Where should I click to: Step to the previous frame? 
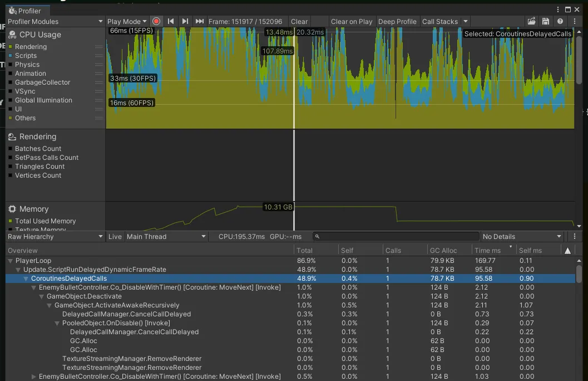pos(171,21)
